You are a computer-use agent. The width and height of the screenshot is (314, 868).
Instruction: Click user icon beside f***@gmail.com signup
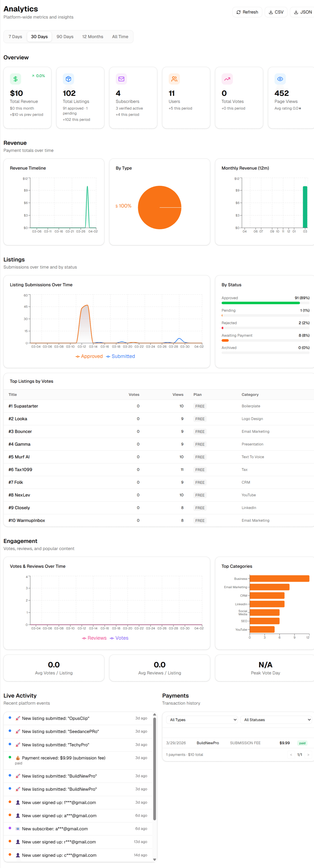[18, 803]
